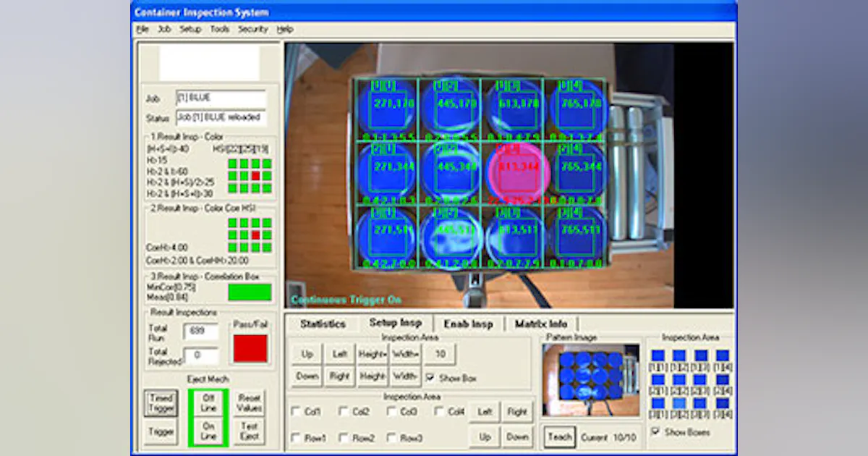868x456 pixels.
Task: Select inspection area square [1][1]
Action: coord(658,355)
